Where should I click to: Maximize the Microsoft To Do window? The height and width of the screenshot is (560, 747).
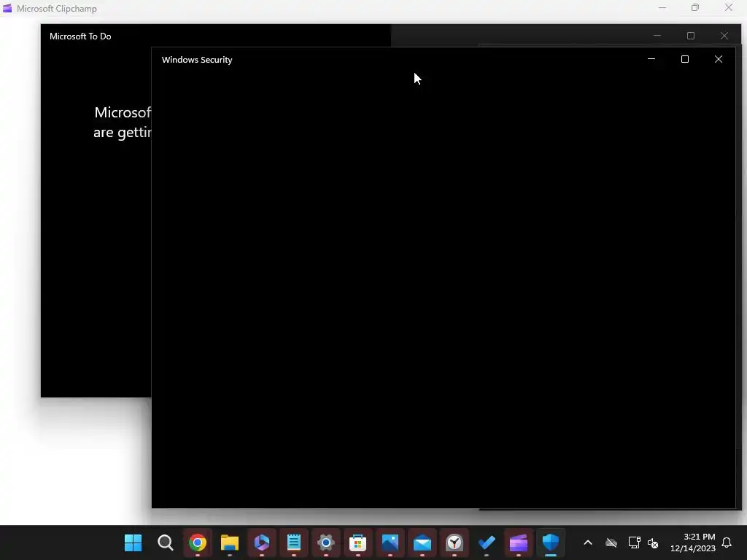coord(691,36)
